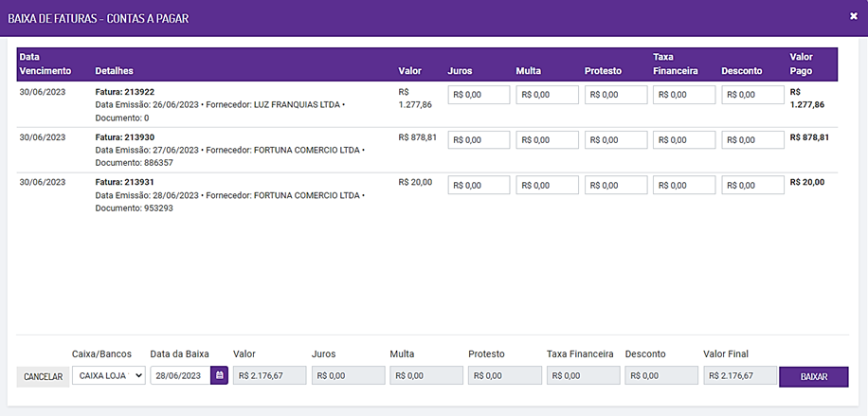The image size is (868, 416).
Task: Select Protesto field for Fatura 213931
Action: 616,186
